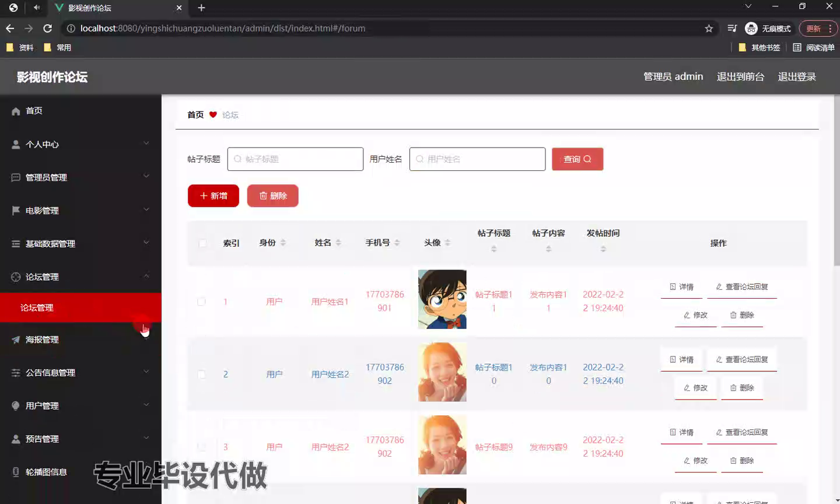
Task: Open the 常用 bookmark folder
Action: click(57, 48)
